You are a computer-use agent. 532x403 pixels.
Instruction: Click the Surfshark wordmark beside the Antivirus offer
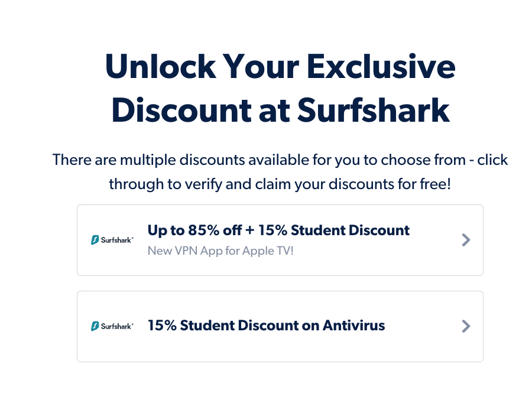pyautogui.click(x=117, y=326)
